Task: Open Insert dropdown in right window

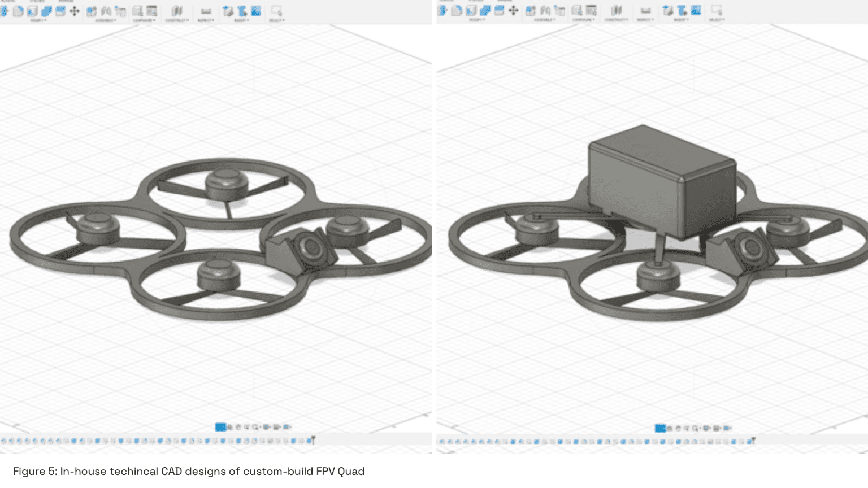Action: [x=680, y=20]
